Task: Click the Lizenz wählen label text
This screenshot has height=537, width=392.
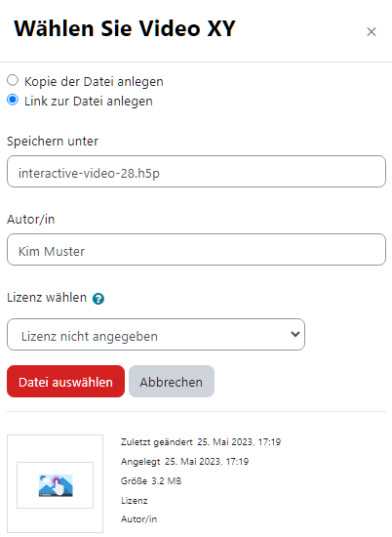Action: coord(47,297)
